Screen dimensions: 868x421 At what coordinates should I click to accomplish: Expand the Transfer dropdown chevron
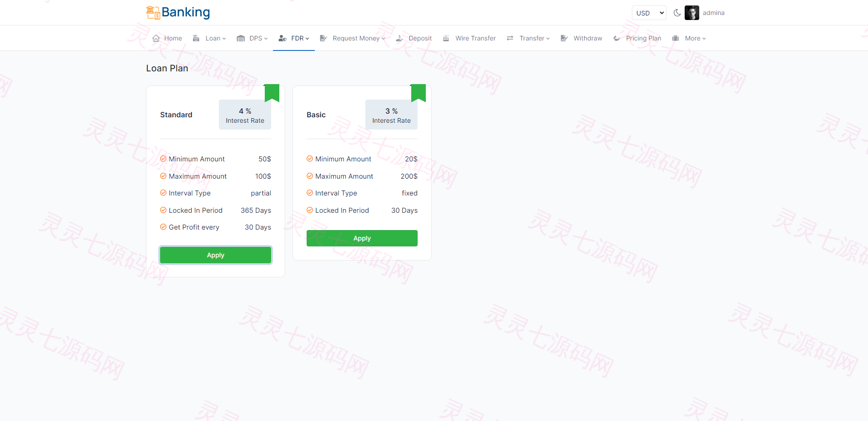click(548, 39)
